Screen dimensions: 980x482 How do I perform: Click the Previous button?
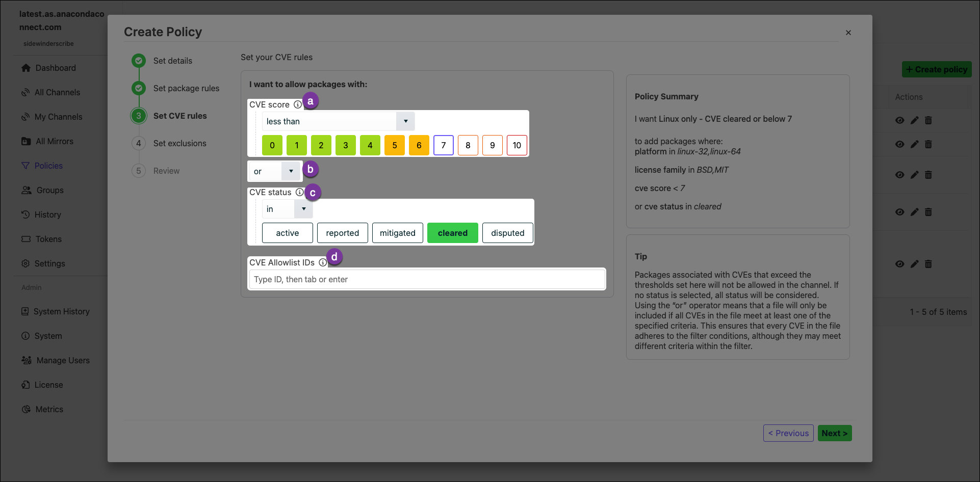[788, 433]
